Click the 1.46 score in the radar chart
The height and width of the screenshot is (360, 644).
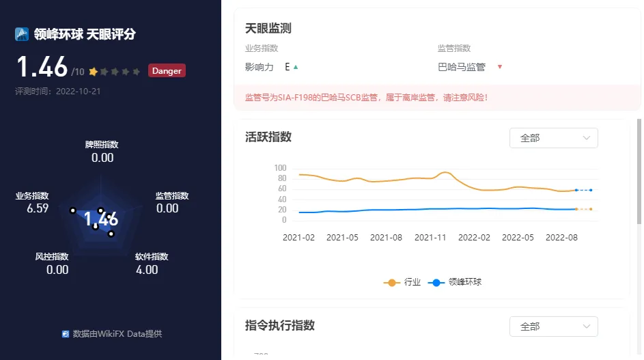[x=101, y=219]
